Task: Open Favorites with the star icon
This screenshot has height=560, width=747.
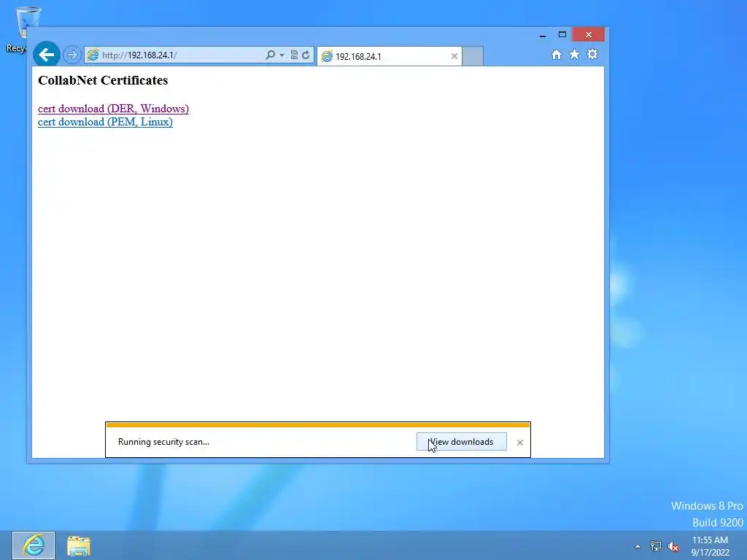Action: [x=575, y=54]
